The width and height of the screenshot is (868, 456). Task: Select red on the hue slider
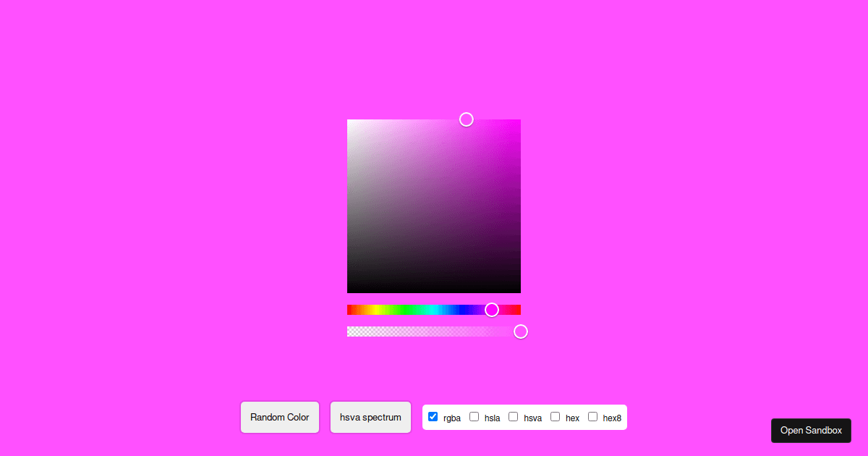tap(349, 309)
